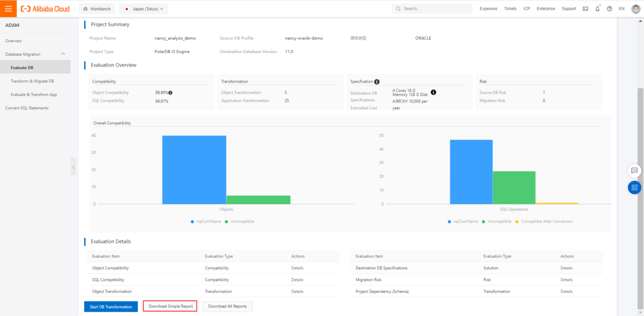
Task: Click the green Objects Incompatible bar
Action: [x=259, y=200]
